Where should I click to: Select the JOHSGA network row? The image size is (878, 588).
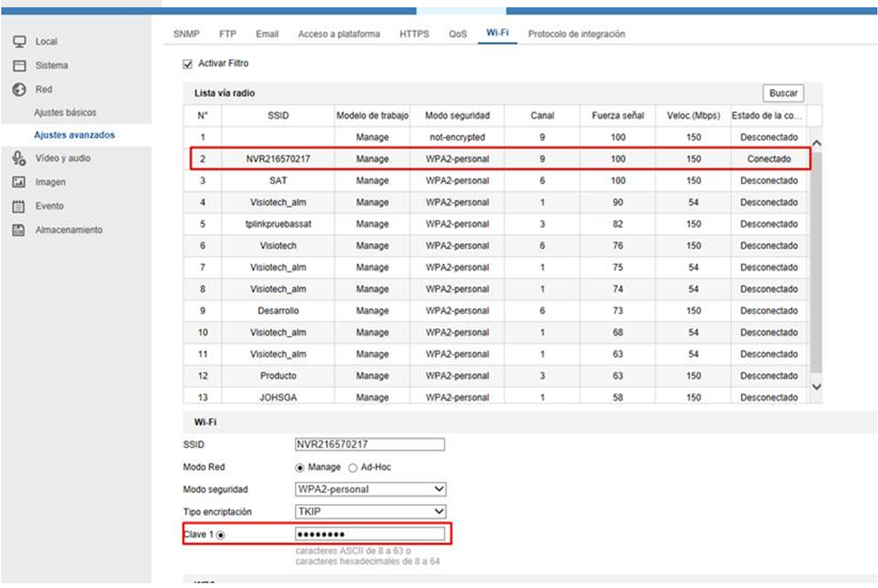[496, 397]
